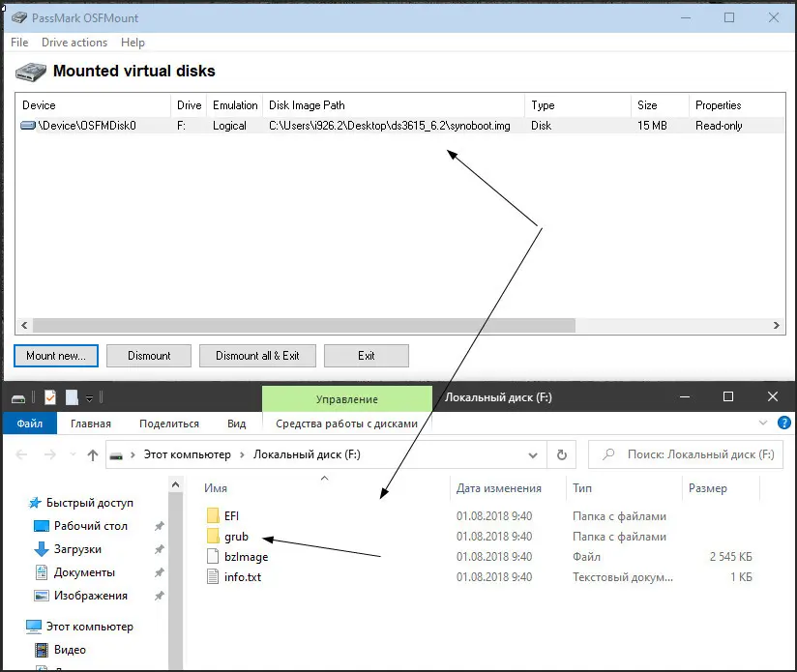797x672 pixels.
Task: Open the address bar history dropdown
Action: point(533,455)
